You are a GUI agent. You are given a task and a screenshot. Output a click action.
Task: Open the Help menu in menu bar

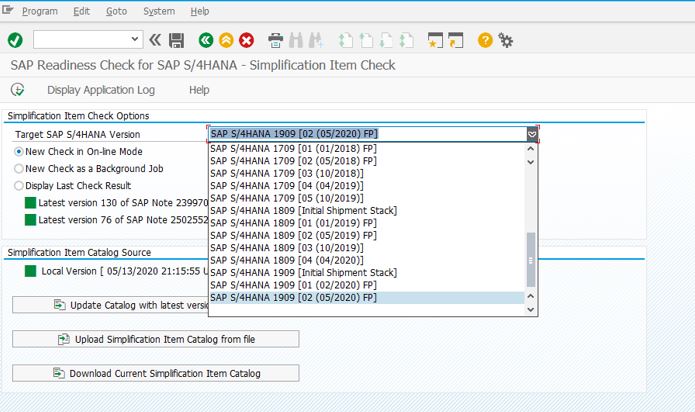pyautogui.click(x=200, y=11)
